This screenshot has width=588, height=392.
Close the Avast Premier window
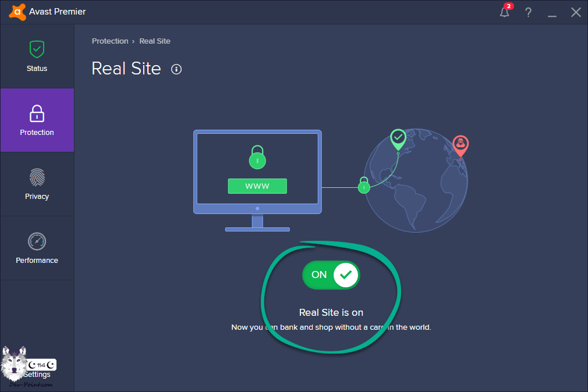click(576, 12)
